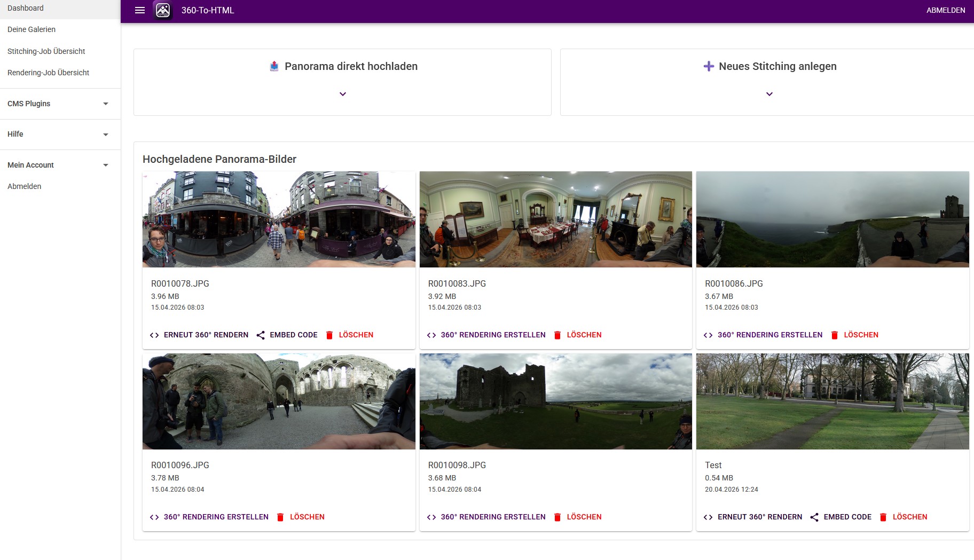Click trash icon on the Test card
Screen dimensions: 974x560
883,517
